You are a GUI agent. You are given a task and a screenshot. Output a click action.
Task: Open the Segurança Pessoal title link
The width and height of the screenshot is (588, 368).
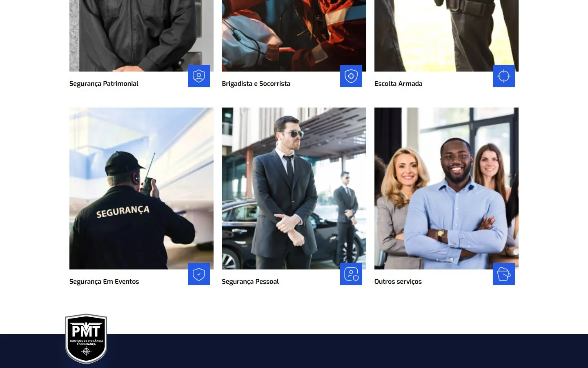[x=250, y=281]
